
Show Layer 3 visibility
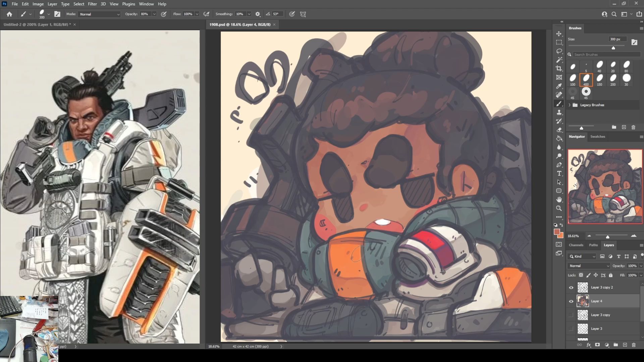pyautogui.click(x=571, y=329)
